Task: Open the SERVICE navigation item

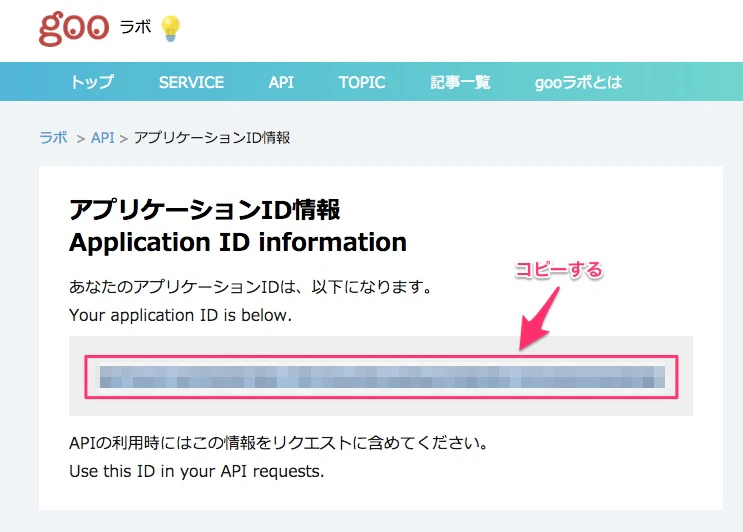Action: (x=191, y=82)
